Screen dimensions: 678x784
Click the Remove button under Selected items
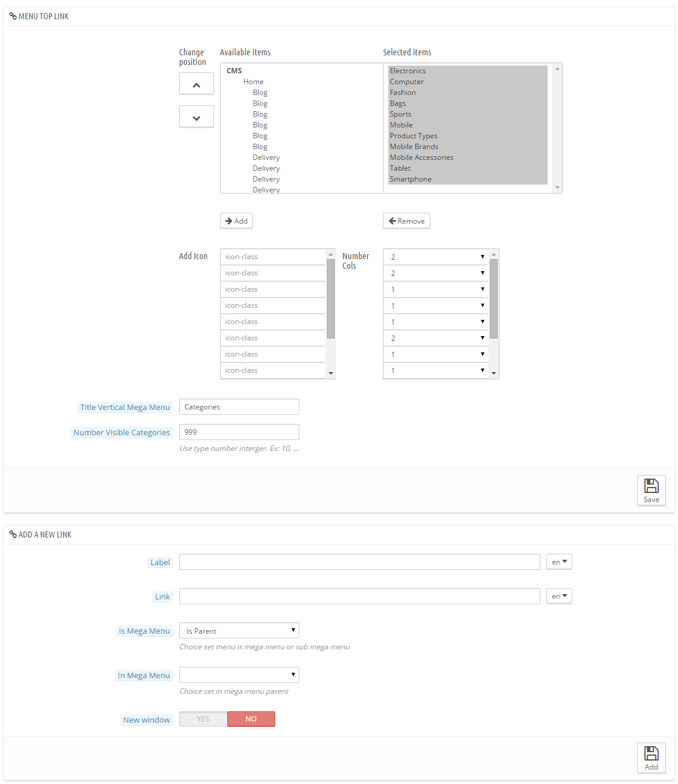click(406, 221)
